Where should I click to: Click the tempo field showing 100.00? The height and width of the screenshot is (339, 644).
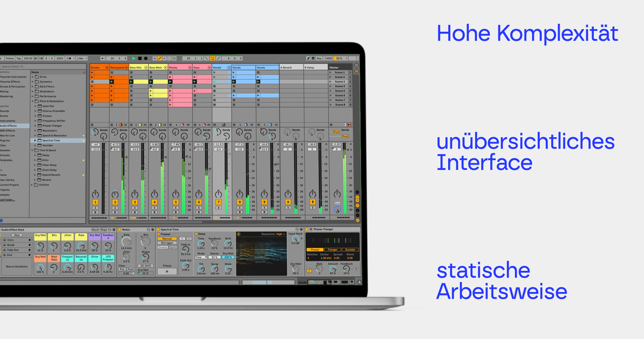point(28,58)
